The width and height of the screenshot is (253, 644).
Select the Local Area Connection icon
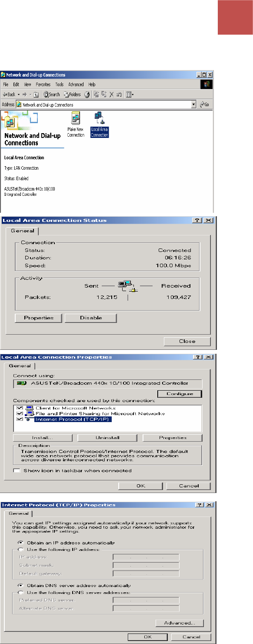pyautogui.click(x=100, y=124)
